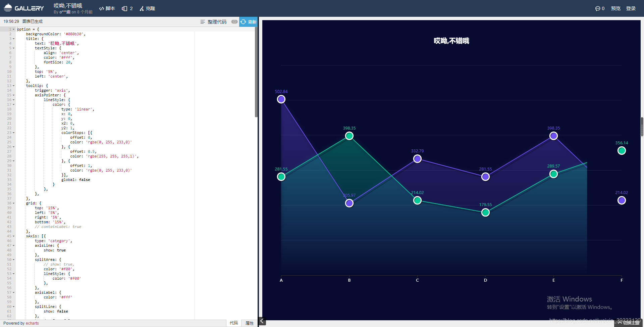
Task: Collapse the grid block at line 38
Action: 14,203
